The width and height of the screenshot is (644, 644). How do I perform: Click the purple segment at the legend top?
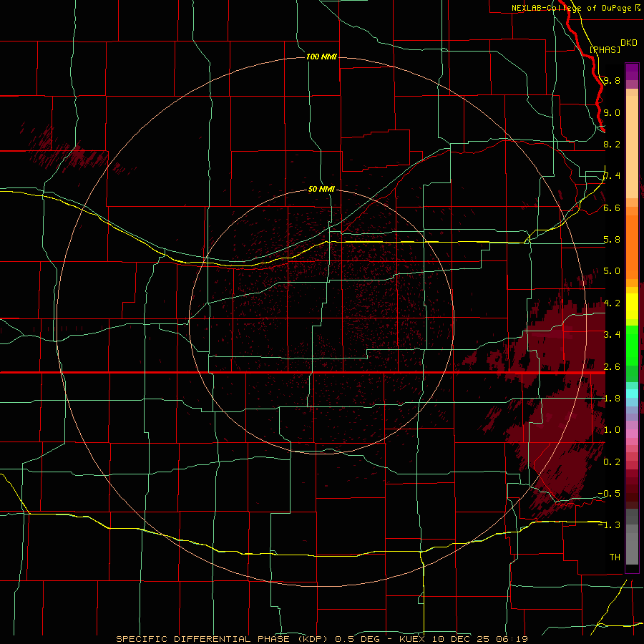[x=632, y=72]
